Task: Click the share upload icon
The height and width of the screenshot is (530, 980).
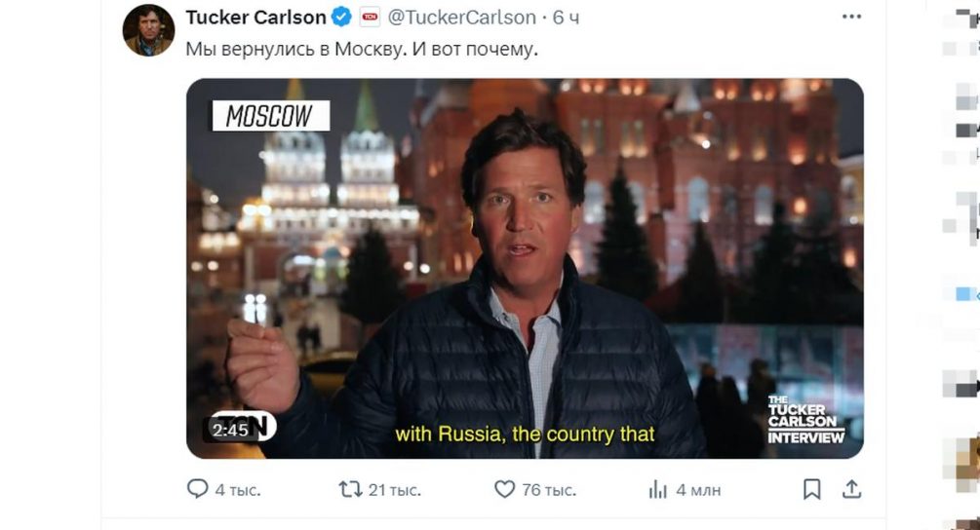Action: [851, 489]
